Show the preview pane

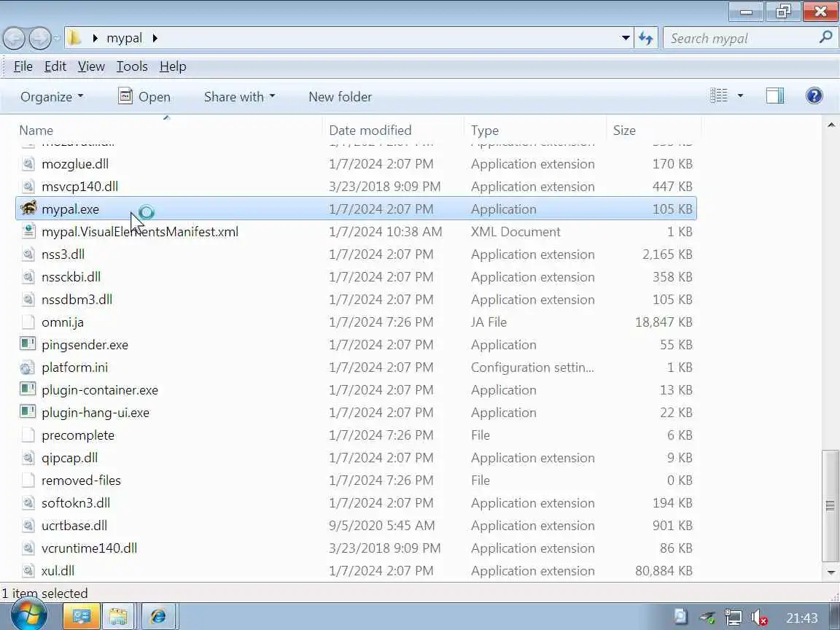pyautogui.click(x=774, y=96)
